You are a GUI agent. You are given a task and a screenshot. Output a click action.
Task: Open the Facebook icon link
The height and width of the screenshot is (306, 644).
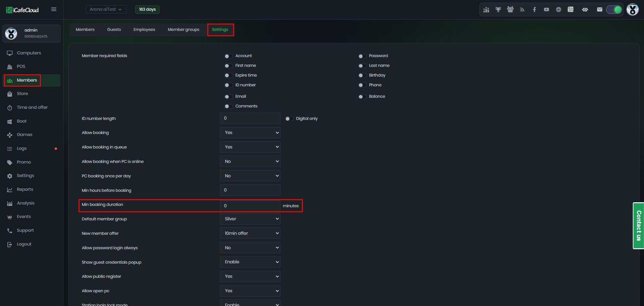534,10
